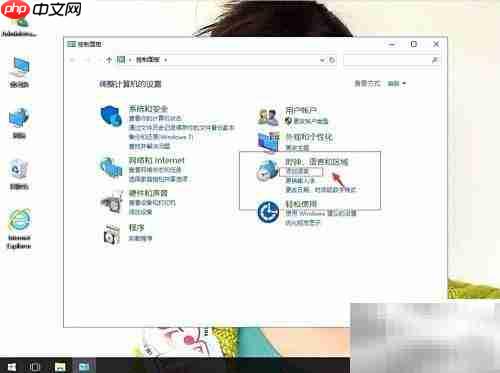Open the 外观和个性化 monitor icon
This screenshot has width=500, height=373.
(268, 142)
